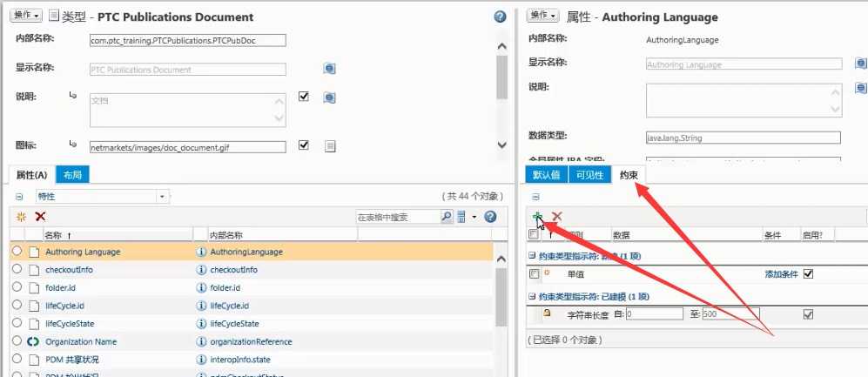Toggle the checkbox next to 说明 textarea

(303, 97)
